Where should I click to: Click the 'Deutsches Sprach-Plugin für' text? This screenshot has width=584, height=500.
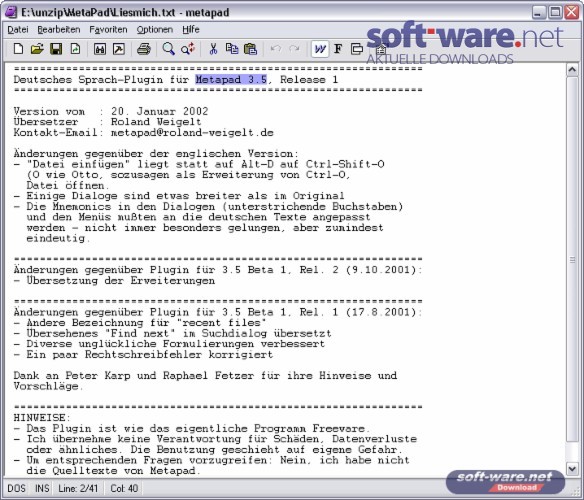101,79
